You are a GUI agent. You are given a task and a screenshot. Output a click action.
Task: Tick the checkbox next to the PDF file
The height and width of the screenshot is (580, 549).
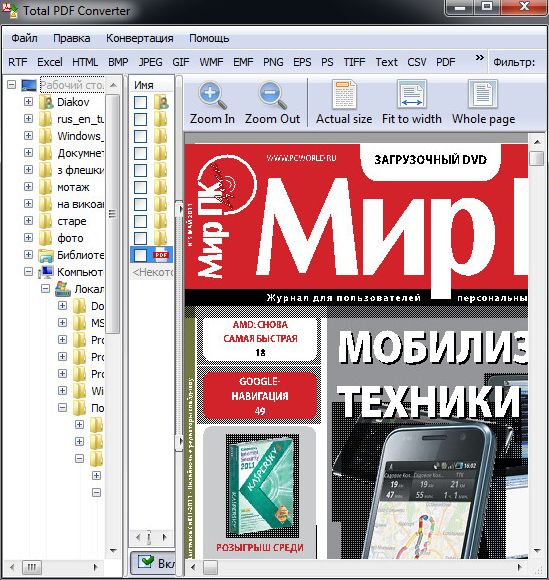click(140, 255)
